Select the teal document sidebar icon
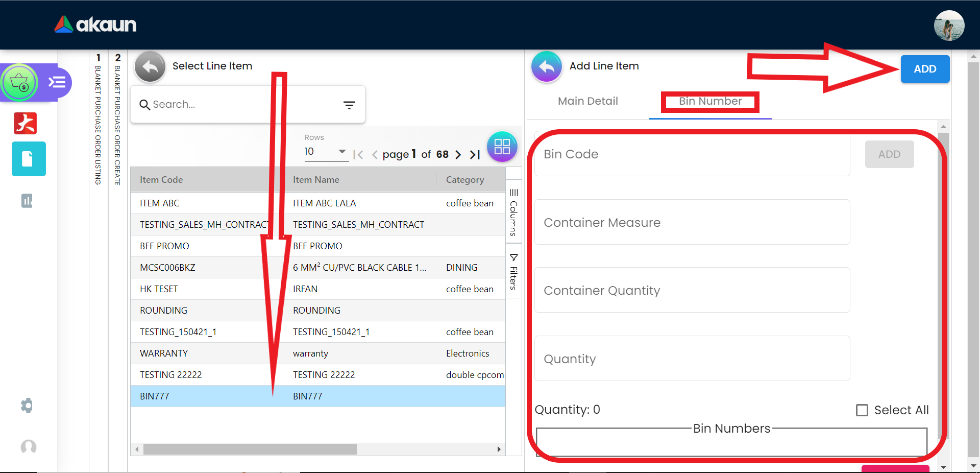 point(29,159)
